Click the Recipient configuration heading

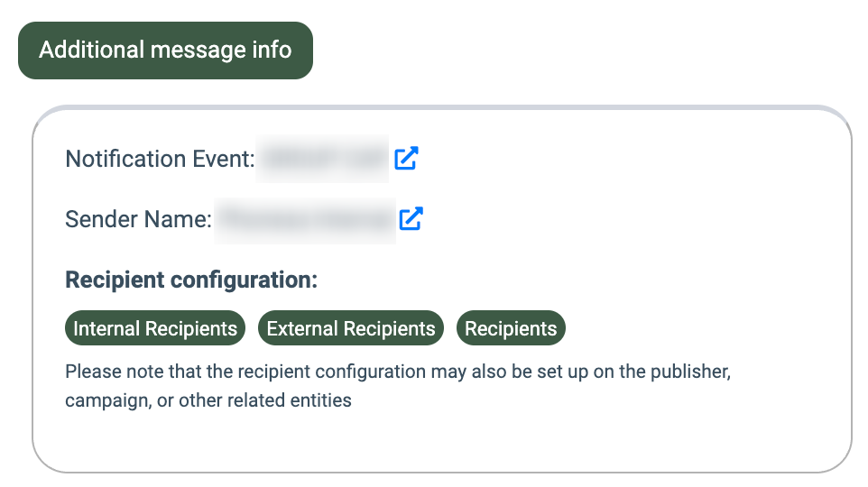coord(191,280)
